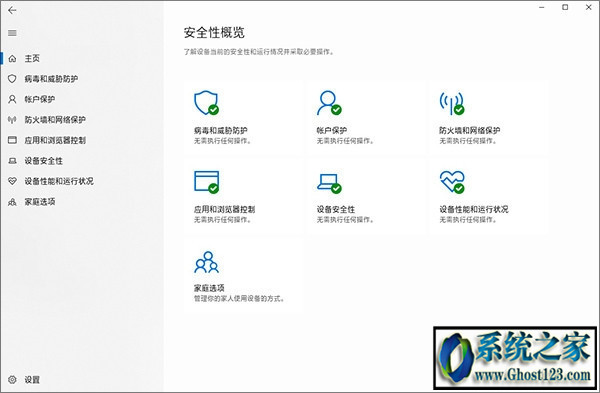The width and height of the screenshot is (600, 393).
Task: Open the large heart health icon tile
Action: 452,182
